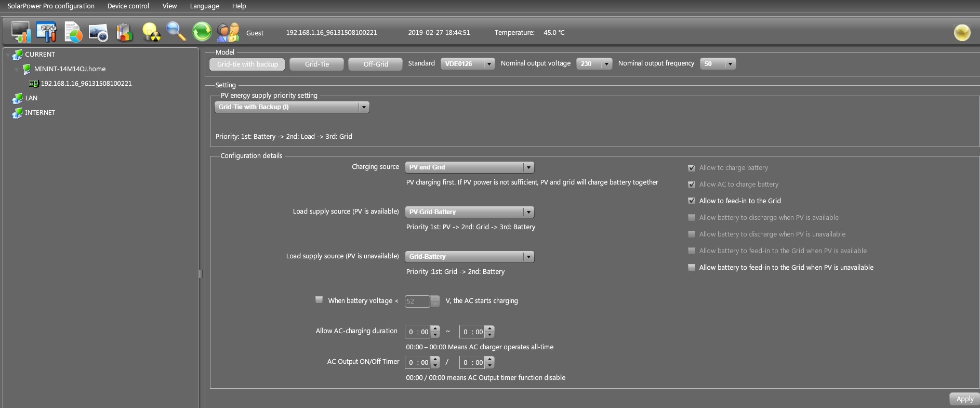This screenshot has height=408, width=980.
Task: Select 192.168.1.16_96131508100221 device text in tree
Action: (x=86, y=84)
